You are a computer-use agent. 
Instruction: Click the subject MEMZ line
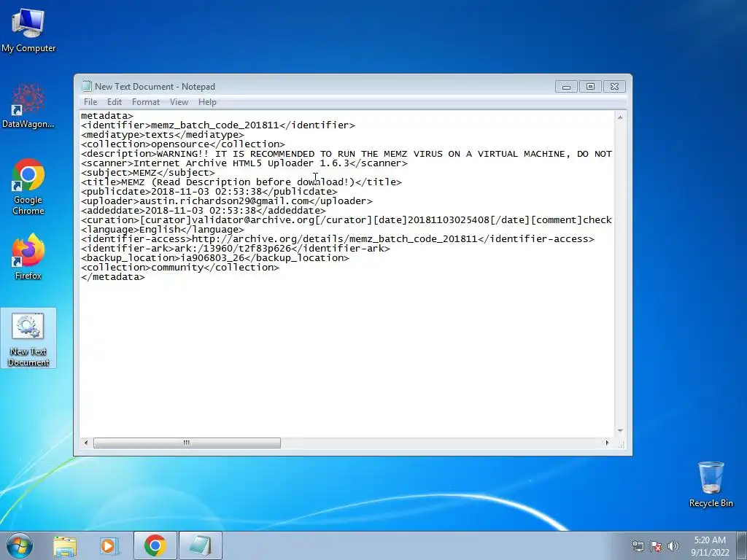[147, 173]
